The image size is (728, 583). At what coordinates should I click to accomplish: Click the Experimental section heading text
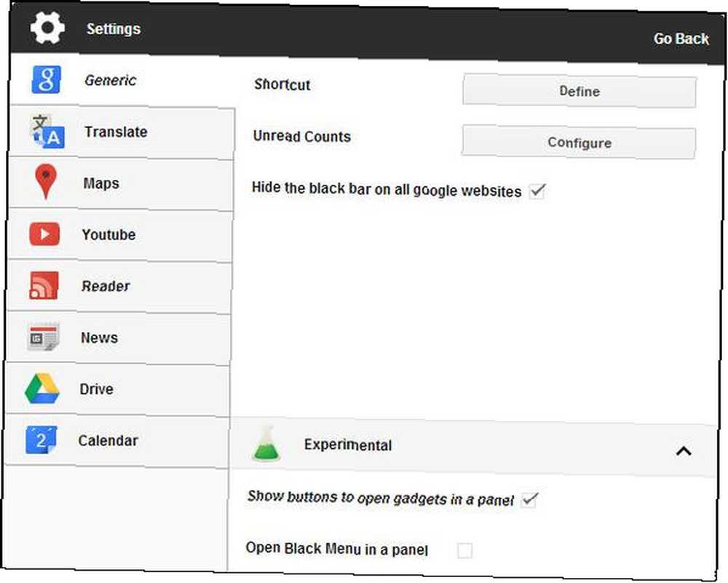(x=348, y=445)
